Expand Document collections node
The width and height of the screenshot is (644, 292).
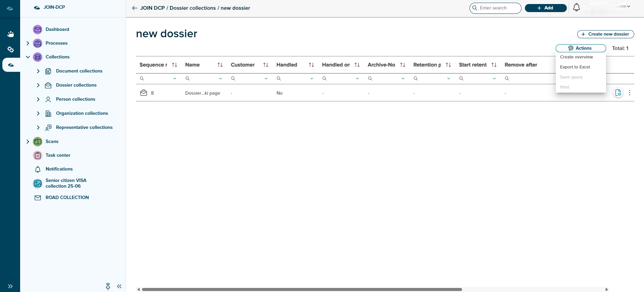pos(38,71)
